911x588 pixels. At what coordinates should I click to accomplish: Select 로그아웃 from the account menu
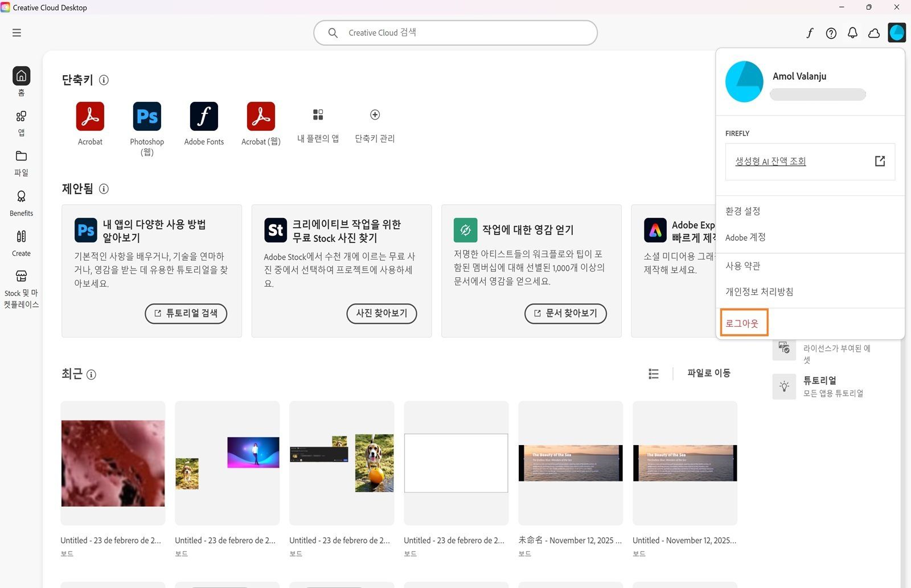coord(743,323)
